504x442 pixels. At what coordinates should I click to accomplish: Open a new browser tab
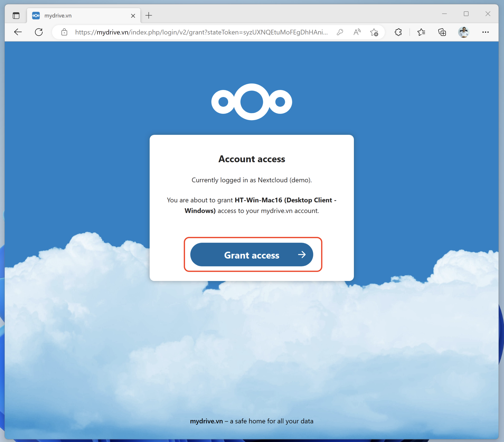pyautogui.click(x=148, y=15)
